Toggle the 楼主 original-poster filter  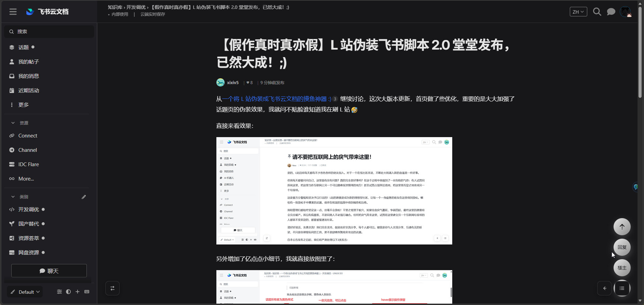[x=622, y=268]
